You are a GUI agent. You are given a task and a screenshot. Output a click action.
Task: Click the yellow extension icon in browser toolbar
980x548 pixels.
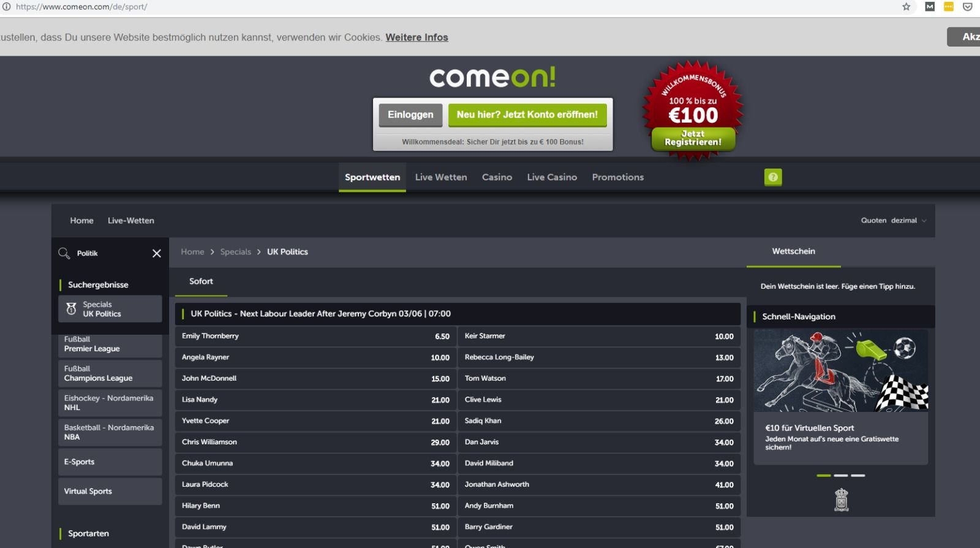949,7
